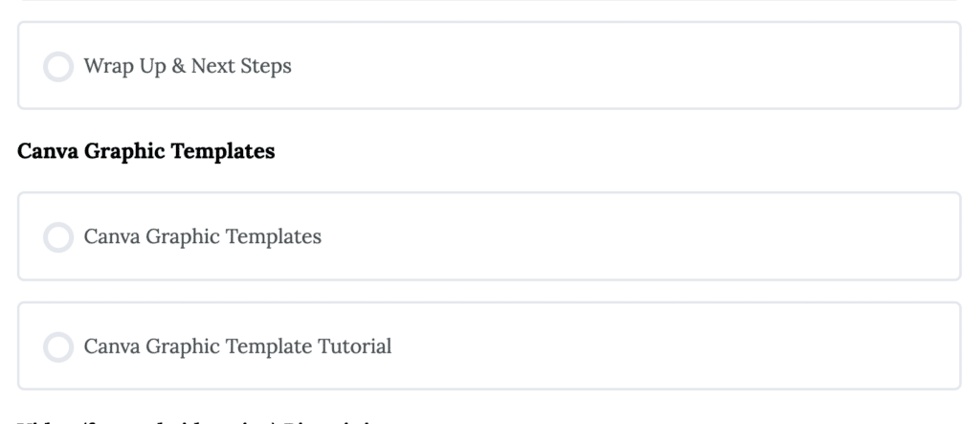Select the Wrap Up & Next Steps card
Image resolution: width=980 pixels, height=424 pixels.
point(489,66)
